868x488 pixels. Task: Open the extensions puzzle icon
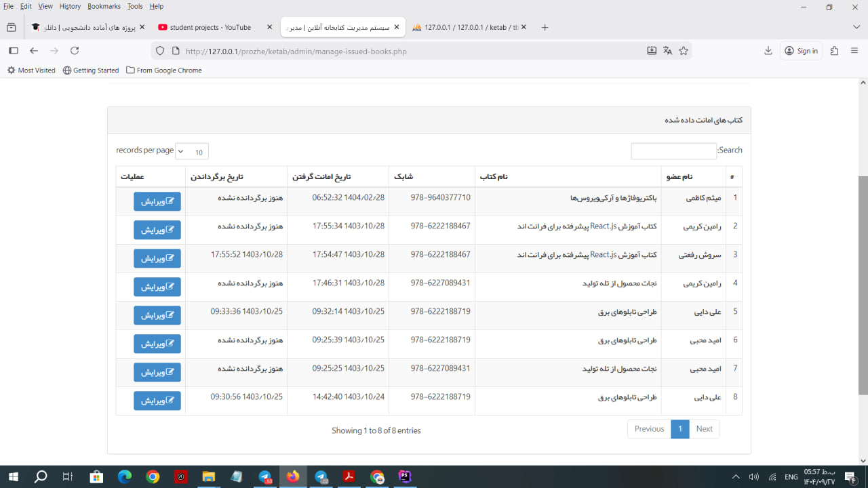[834, 51]
